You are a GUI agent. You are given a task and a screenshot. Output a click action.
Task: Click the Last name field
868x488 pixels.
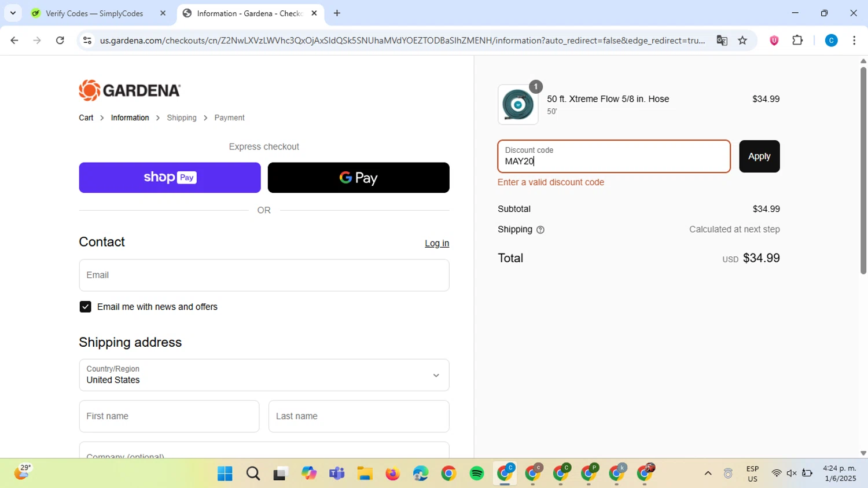point(359,416)
